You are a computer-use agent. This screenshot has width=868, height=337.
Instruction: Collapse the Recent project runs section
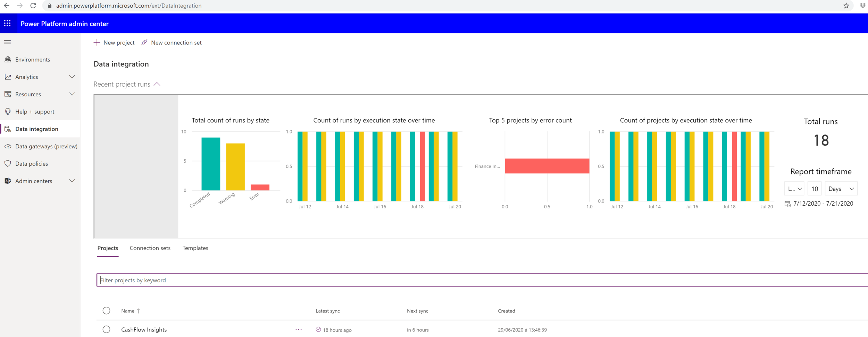tap(157, 84)
